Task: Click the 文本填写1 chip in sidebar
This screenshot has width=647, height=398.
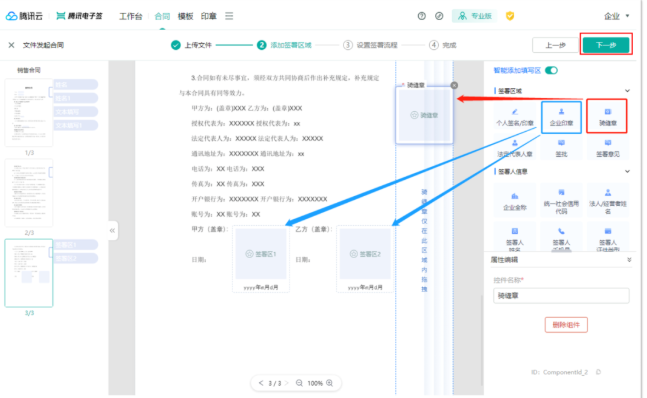Action: click(x=76, y=125)
